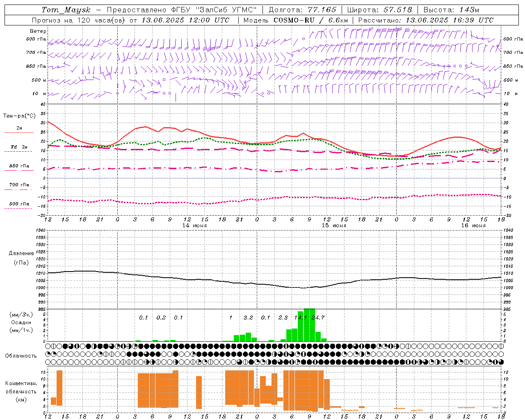
Task: Click the Тем-ра(°C) axis title
Action: [x=19, y=116]
